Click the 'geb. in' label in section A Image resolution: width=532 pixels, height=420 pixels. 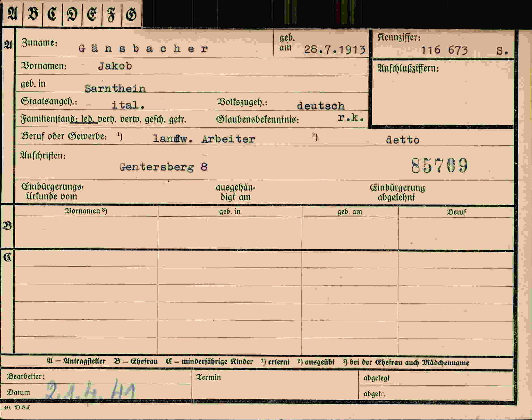33,84
